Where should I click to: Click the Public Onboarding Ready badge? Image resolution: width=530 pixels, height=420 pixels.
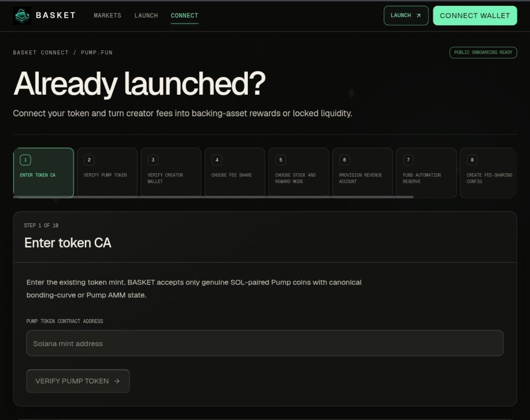(483, 53)
